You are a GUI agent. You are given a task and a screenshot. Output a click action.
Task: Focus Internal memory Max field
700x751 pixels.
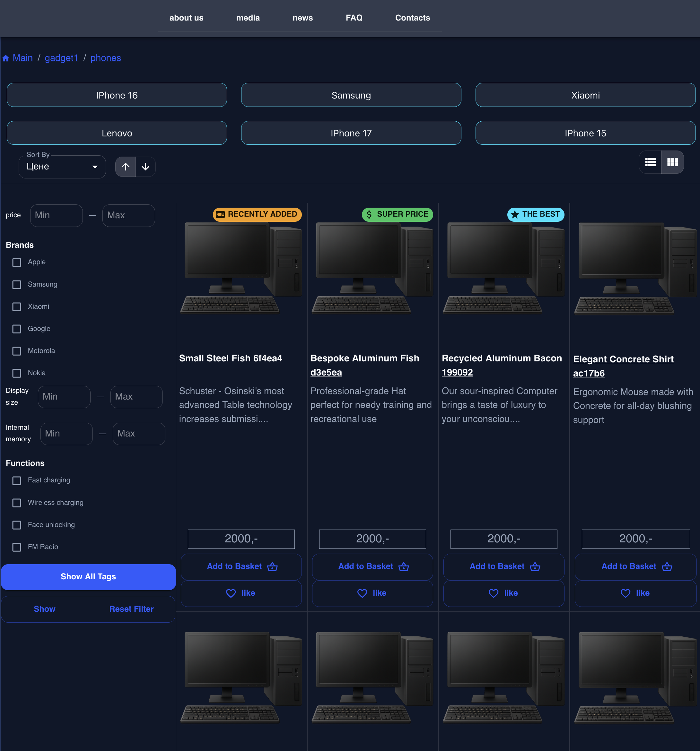[x=139, y=434]
